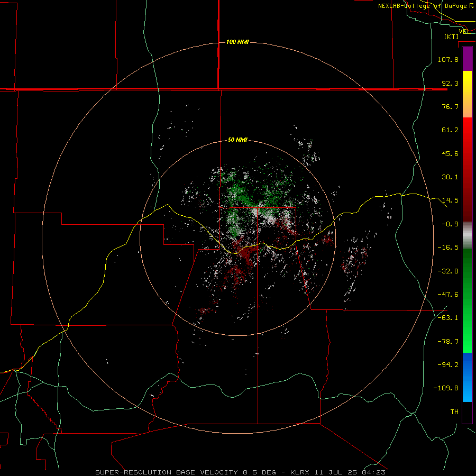
Task: Click the 100 NMI range ring label
Action: [237, 42]
